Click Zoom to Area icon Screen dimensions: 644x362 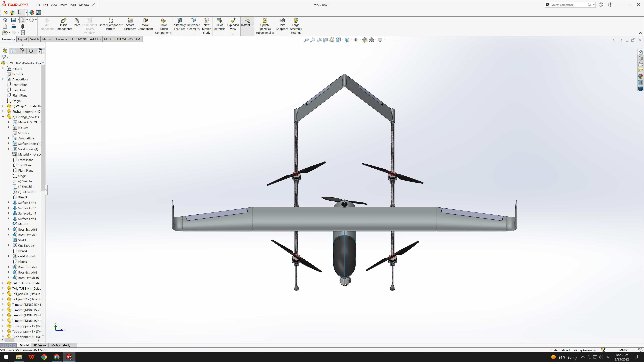point(313,40)
